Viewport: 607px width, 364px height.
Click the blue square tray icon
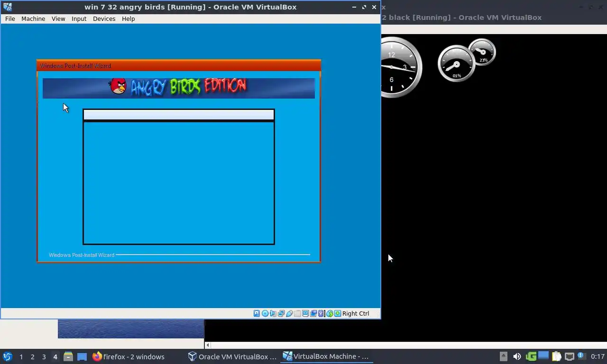[543, 355]
